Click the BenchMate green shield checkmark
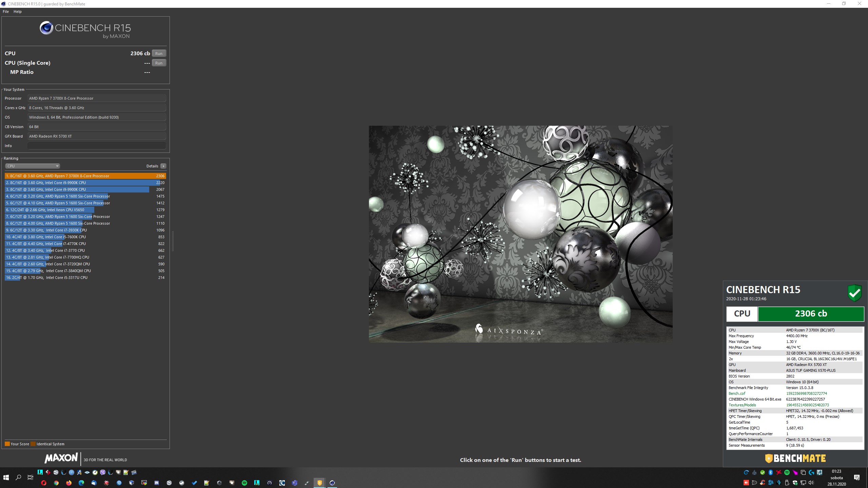Viewport: 868px width, 488px height. pos(854,293)
